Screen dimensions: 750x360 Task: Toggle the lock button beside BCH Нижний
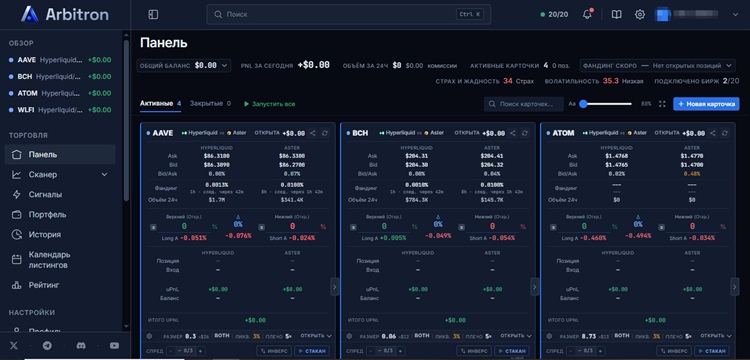click(461, 227)
